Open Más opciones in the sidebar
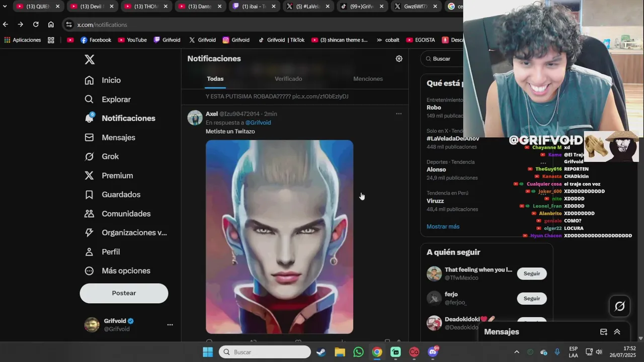Screen dimensions: 644x362 tap(117, 271)
